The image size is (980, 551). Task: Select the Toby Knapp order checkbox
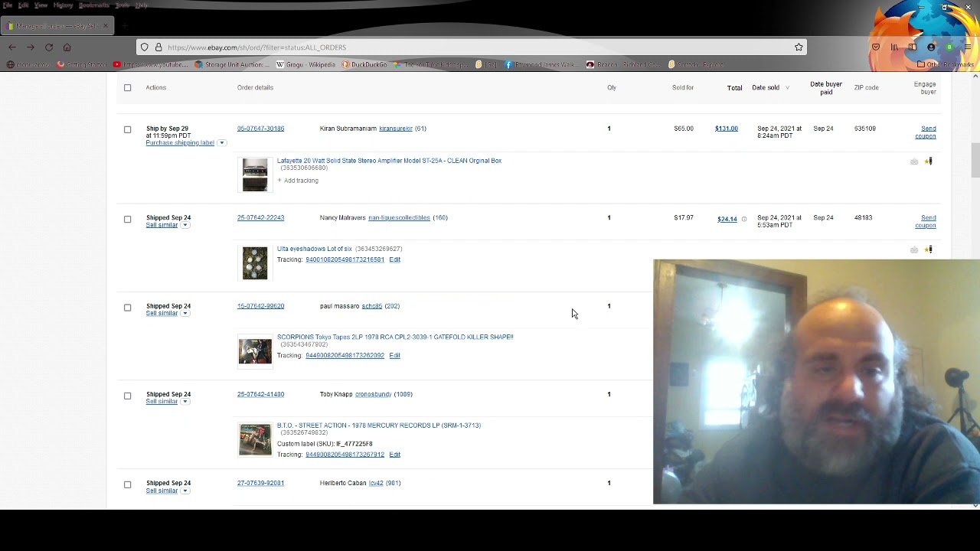coord(128,396)
